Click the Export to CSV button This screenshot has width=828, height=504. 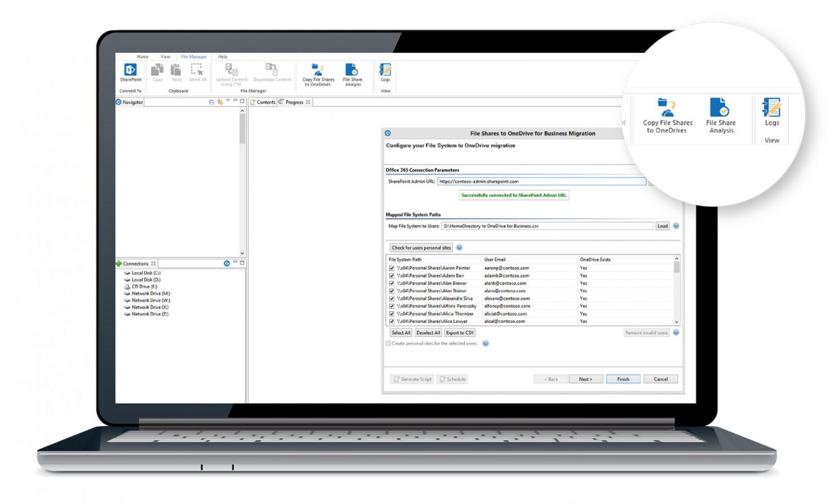[460, 333]
